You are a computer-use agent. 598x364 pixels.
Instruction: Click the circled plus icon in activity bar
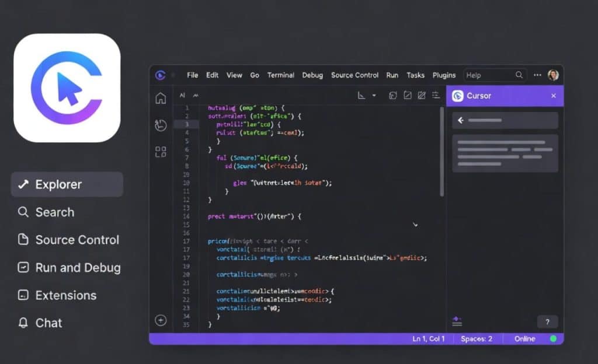(x=161, y=320)
